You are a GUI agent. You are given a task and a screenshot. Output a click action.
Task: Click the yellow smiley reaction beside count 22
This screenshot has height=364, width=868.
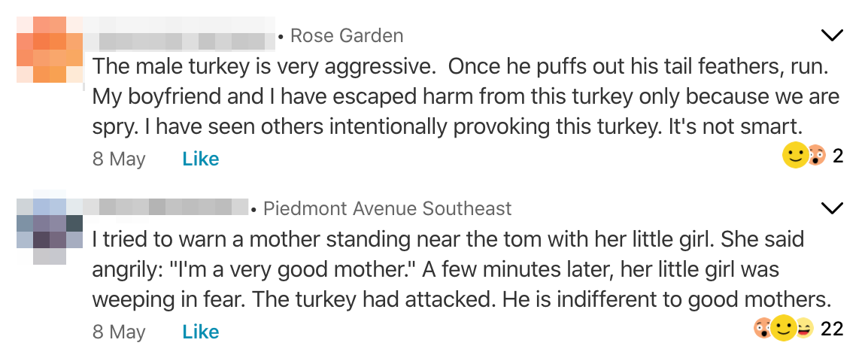pos(783,329)
